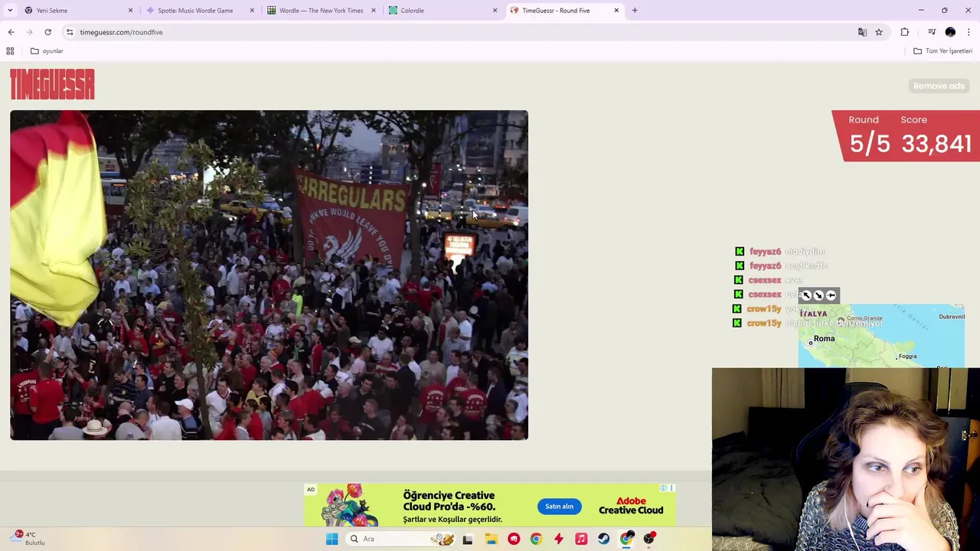Expand map with the up-left arrow icon
980x551 pixels.
806,295
